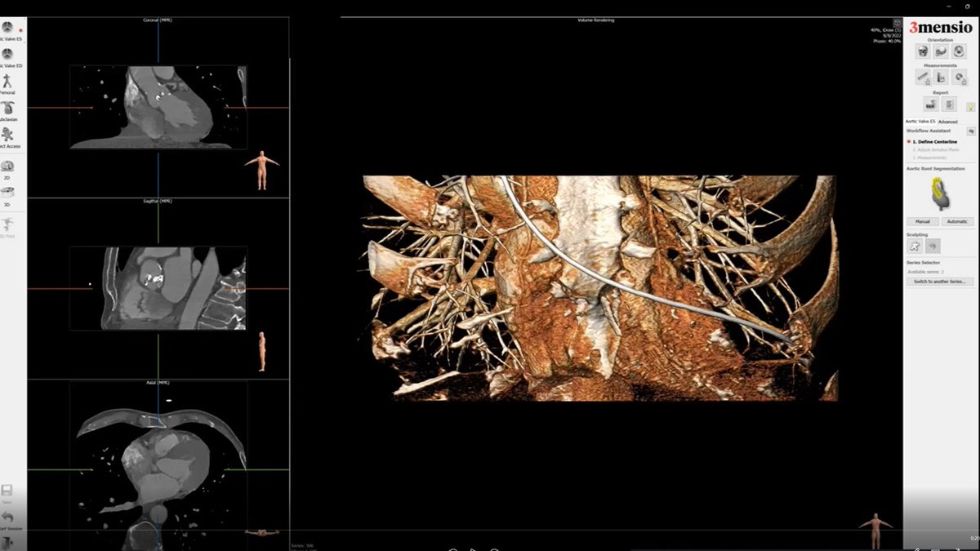Image resolution: width=980 pixels, height=551 pixels.
Task: Click the Sagittal (MPR) view image
Action: 158,288
